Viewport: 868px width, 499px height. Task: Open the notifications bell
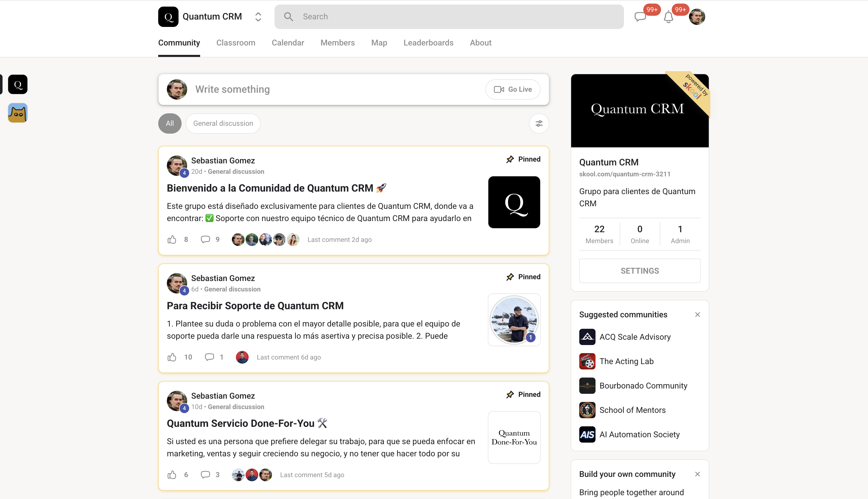pos(668,17)
